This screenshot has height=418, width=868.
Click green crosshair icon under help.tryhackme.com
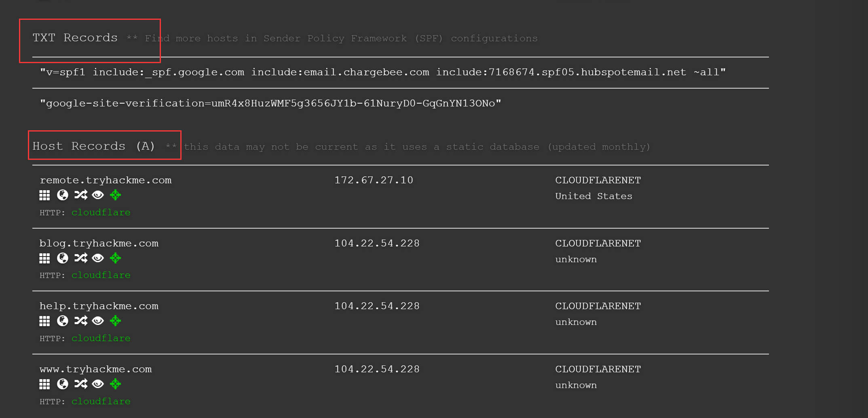(116, 321)
